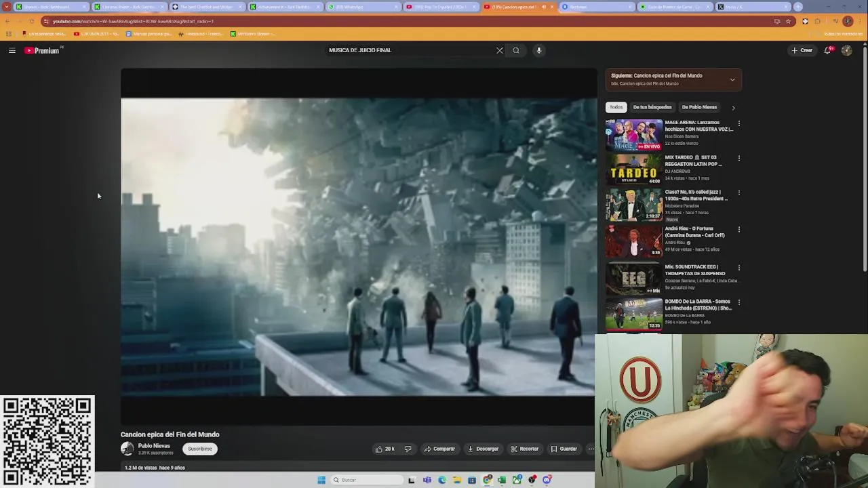Open Chrome from the taskbar
Screen dimensions: 868x488
[487, 480]
